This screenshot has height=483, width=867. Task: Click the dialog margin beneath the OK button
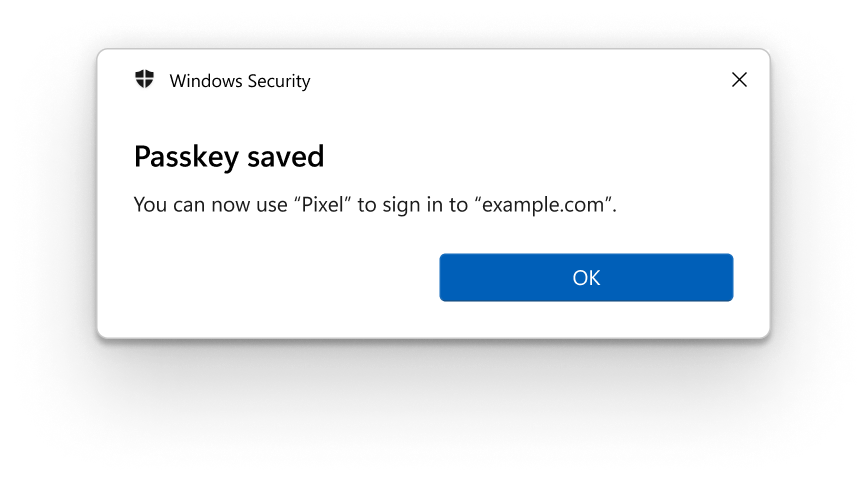pyautogui.click(x=586, y=320)
